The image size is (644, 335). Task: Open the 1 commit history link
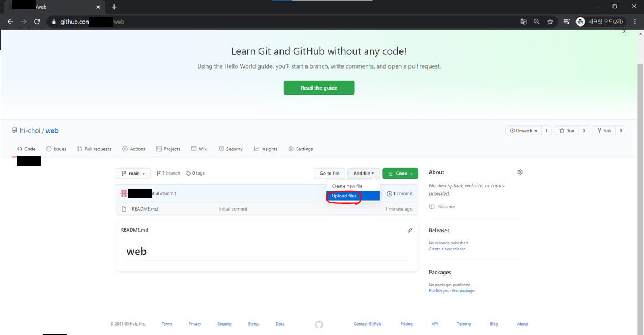pos(399,193)
